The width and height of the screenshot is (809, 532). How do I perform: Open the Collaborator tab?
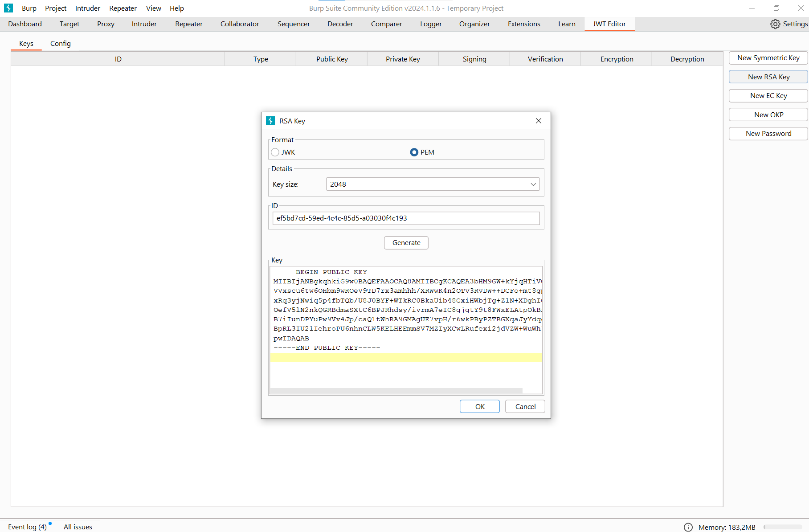tap(240, 24)
